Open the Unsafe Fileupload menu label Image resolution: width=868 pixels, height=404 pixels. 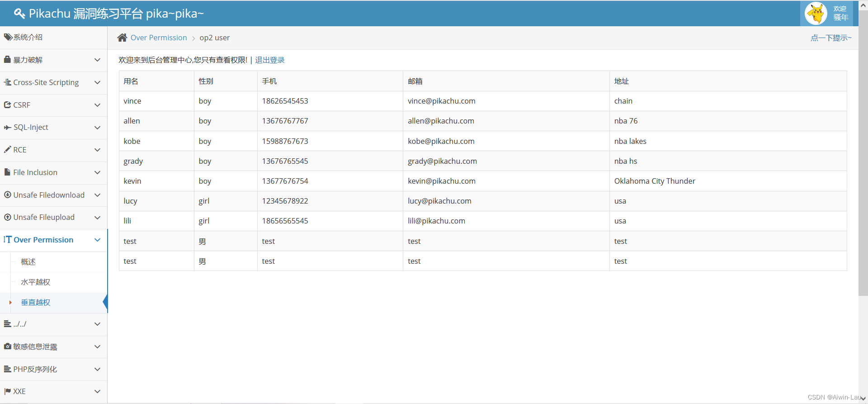coord(44,217)
